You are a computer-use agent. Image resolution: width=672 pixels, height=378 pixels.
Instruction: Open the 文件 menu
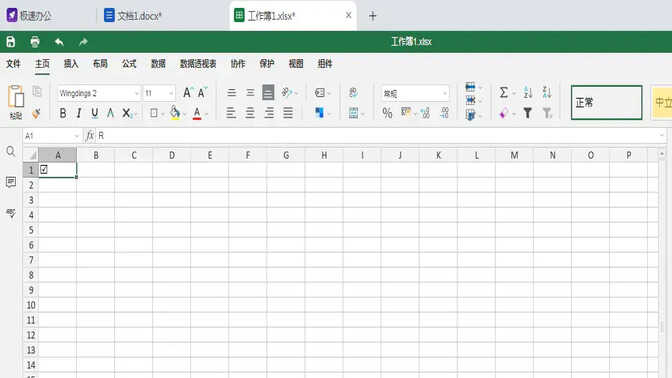[13, 64]
